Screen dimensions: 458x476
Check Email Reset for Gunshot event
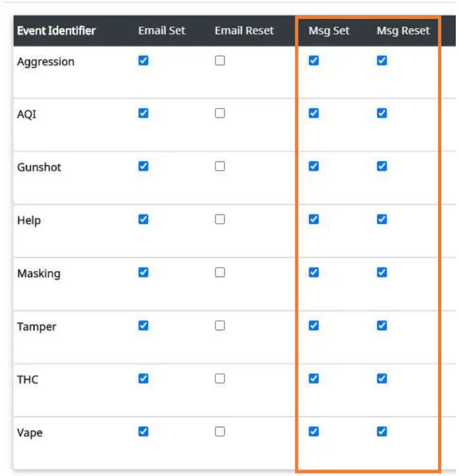[220, 166]
